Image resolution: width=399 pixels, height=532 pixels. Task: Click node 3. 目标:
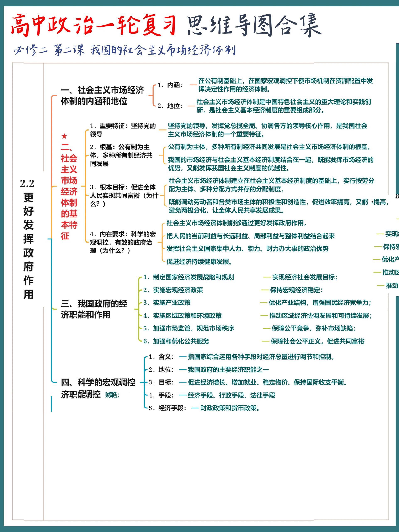pos(161,382)
